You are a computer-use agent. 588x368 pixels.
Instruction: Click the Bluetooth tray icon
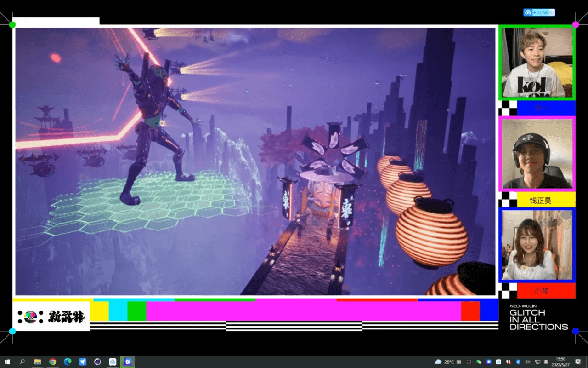(x=518, y=362)
